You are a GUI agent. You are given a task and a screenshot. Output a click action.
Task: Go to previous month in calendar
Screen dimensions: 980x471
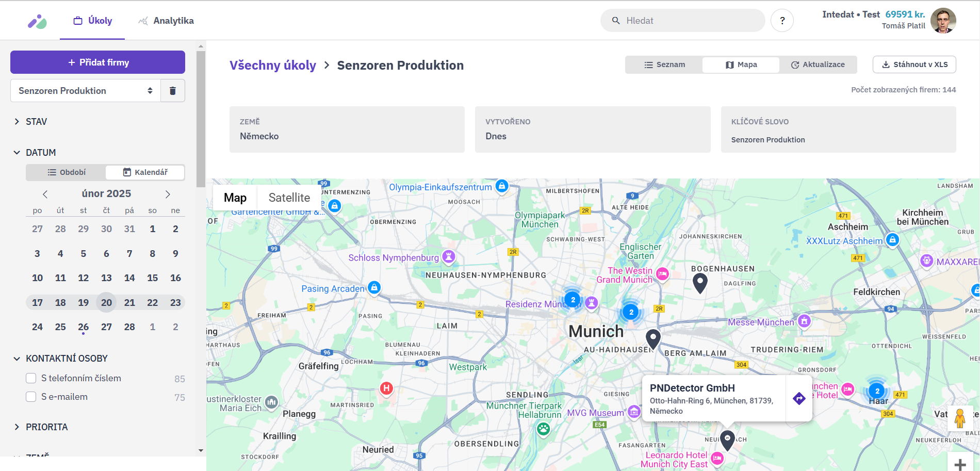(x=45, y=194)
